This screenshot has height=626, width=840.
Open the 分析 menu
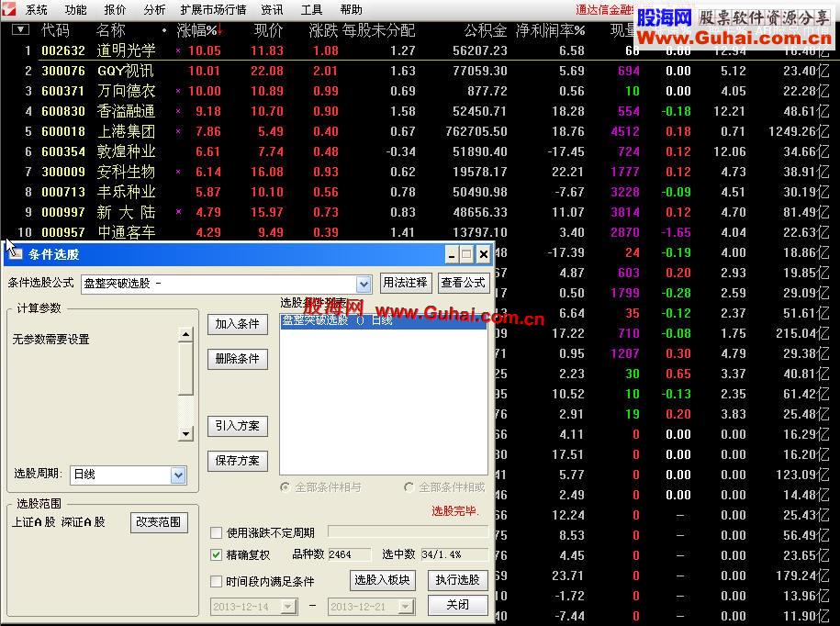point(154,10)
